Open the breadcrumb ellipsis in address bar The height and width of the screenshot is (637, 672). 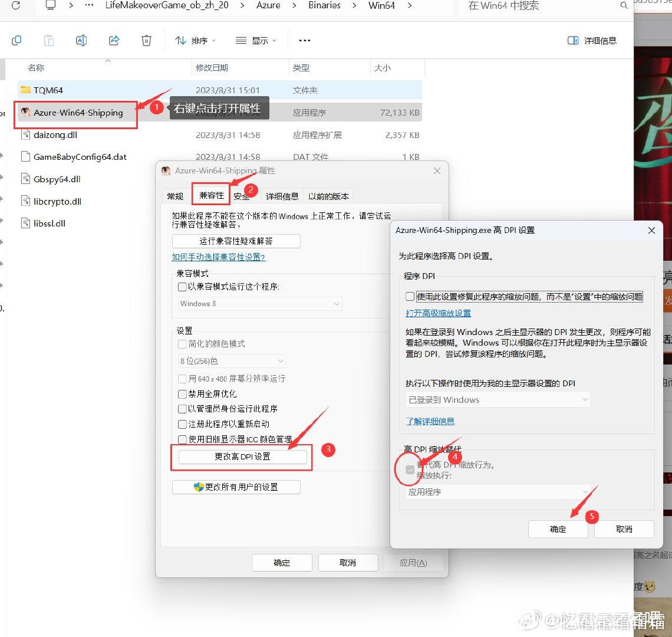coord(89,5)
